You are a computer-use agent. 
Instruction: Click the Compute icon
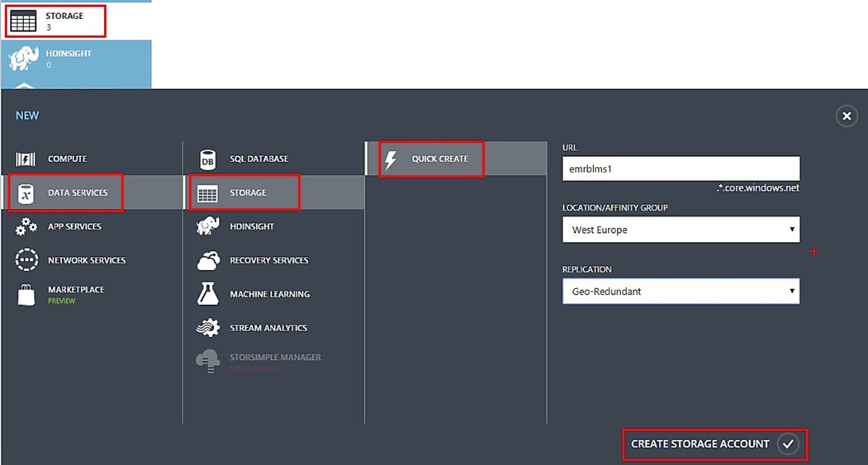[26, 159]
